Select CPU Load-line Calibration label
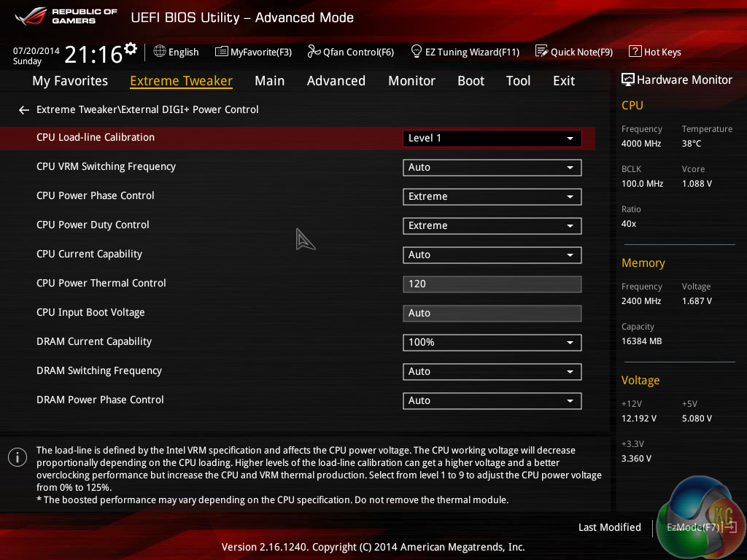This screenshot has height=560, width=747. coord(96,138)
